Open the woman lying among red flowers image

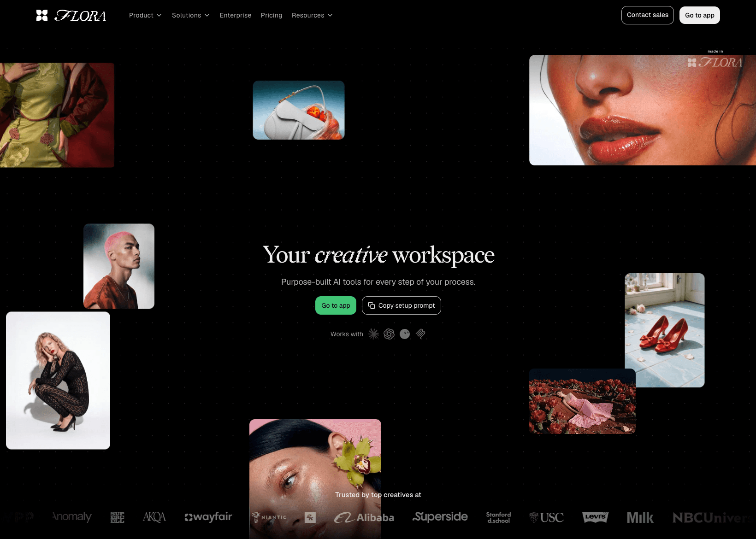point(582,401)
